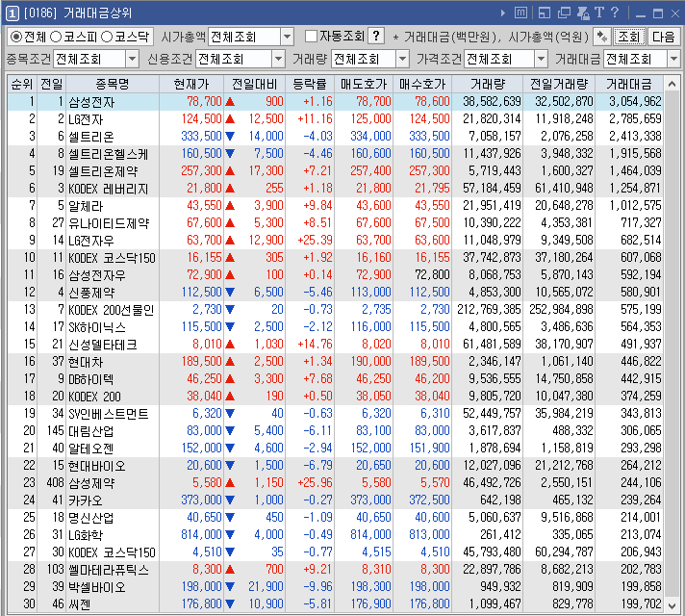
Task: Select the LG화학 stock name
Action: tap(86, 535)
